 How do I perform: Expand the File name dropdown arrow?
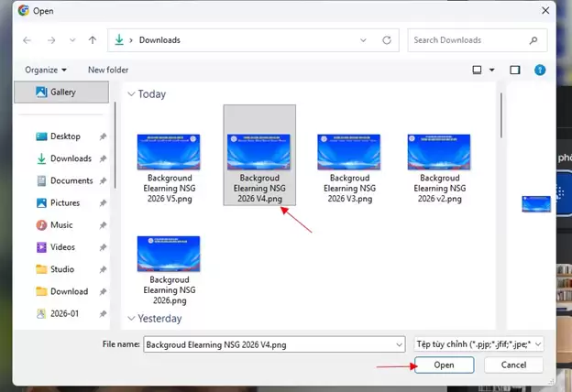(400, 344)
